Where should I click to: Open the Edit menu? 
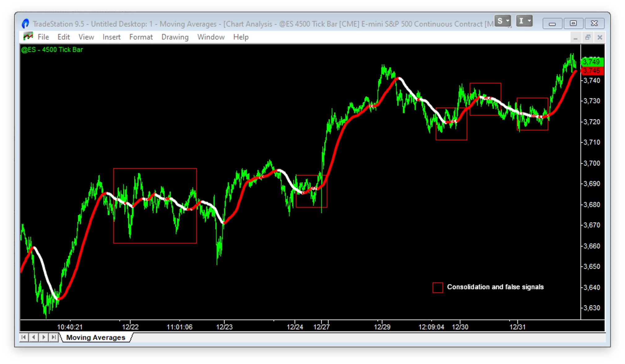(63, 37)
